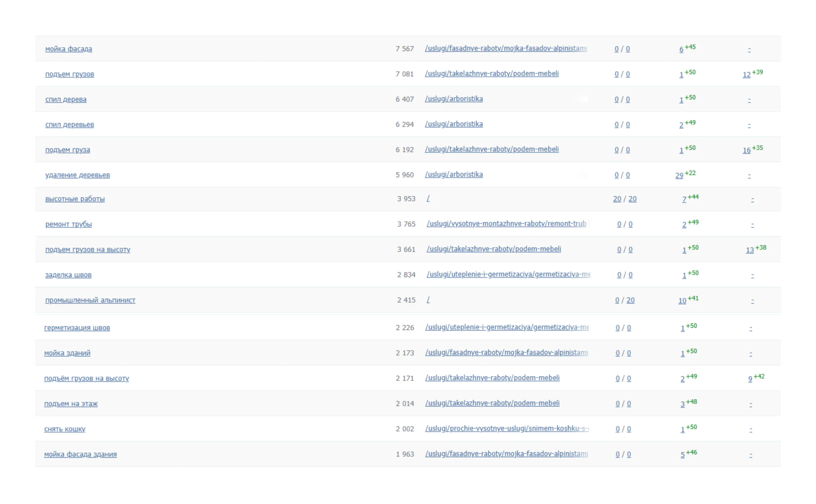
Task: Open keyword link 'спил деревьев'
Action: pos(69,125)
